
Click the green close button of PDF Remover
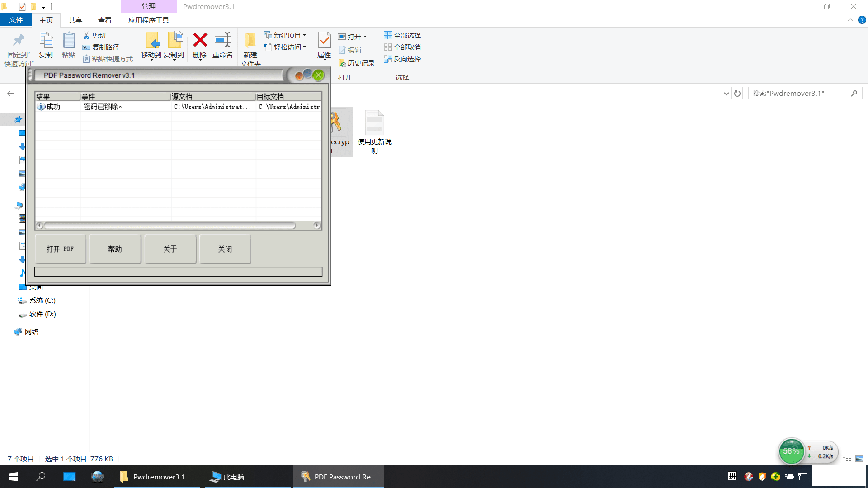(x=319, y=75)
